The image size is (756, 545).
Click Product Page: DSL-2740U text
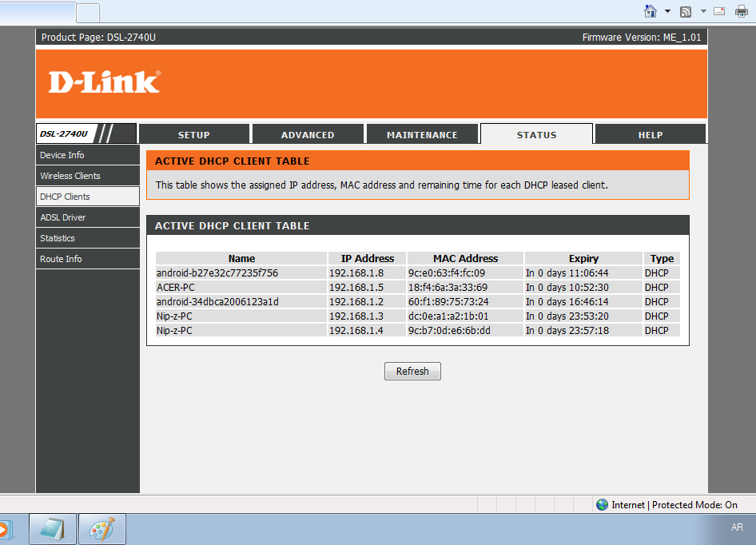tap(98, 37)
